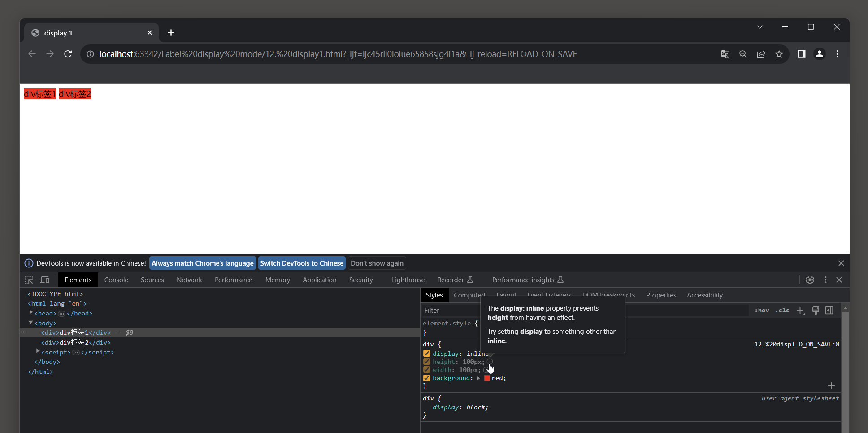Close the DevTools panel
The height and width of the screenshot is (433, 868).
[839, 280]
